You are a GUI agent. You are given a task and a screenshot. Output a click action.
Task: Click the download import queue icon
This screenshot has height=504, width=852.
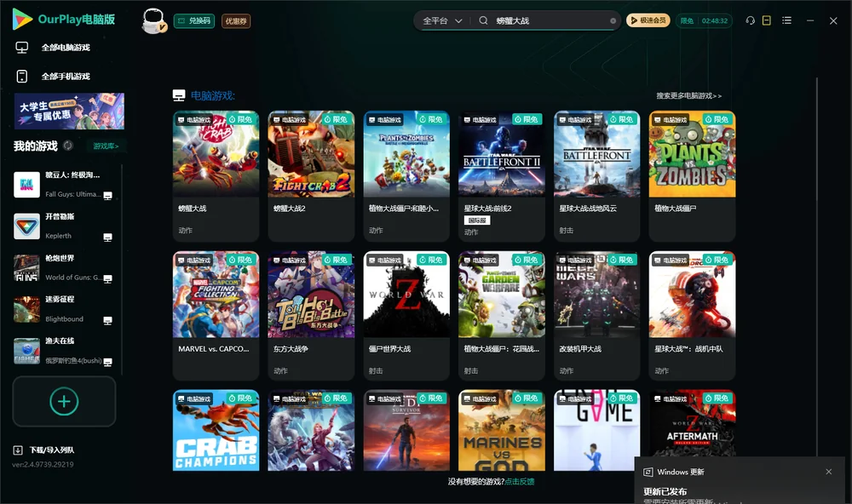(18, 450)
